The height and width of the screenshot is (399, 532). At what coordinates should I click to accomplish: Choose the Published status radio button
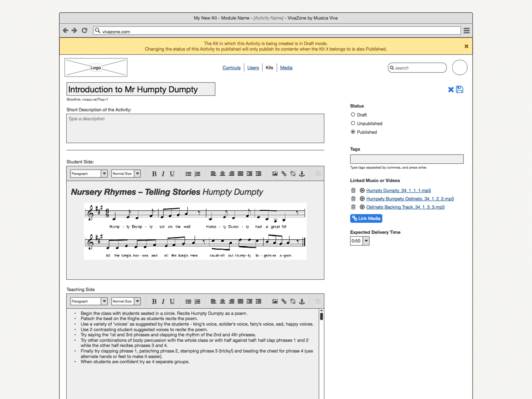(353, 132)
